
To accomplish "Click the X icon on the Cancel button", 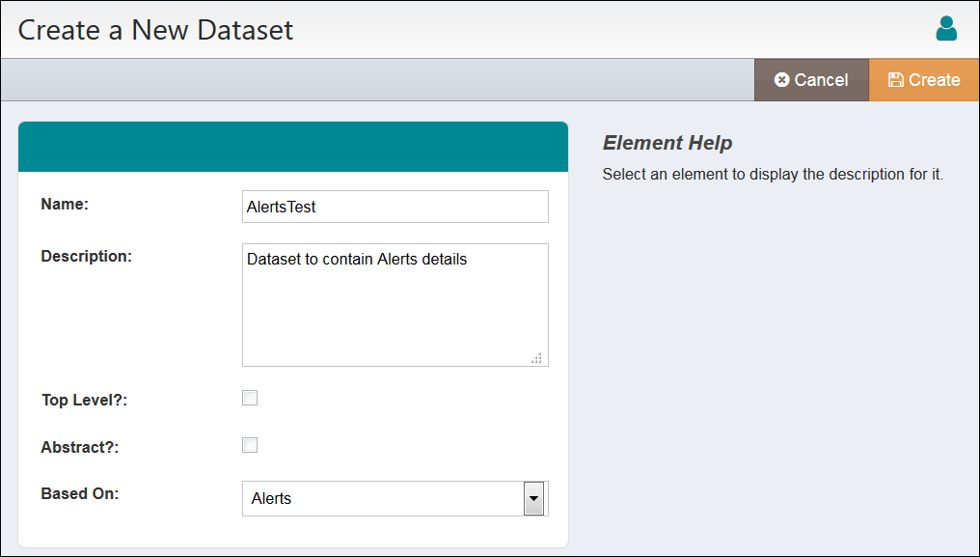I will (782, 79).
